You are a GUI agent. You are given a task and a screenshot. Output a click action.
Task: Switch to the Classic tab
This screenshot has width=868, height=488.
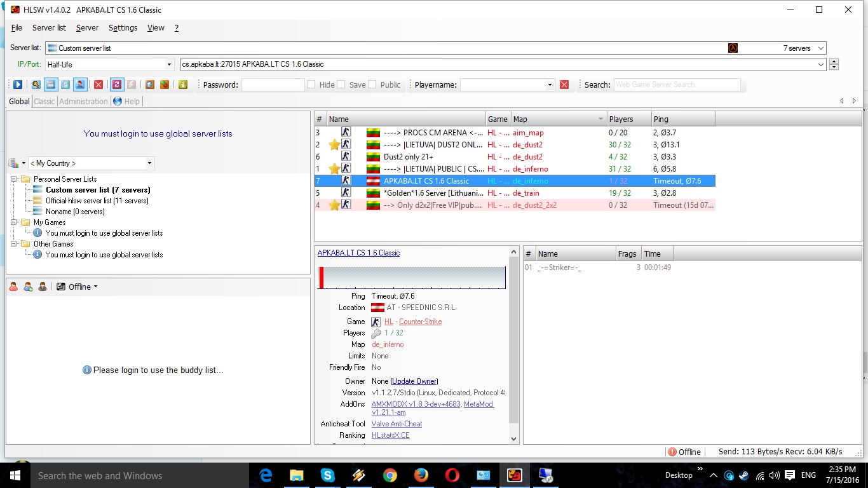pos(44,101)
